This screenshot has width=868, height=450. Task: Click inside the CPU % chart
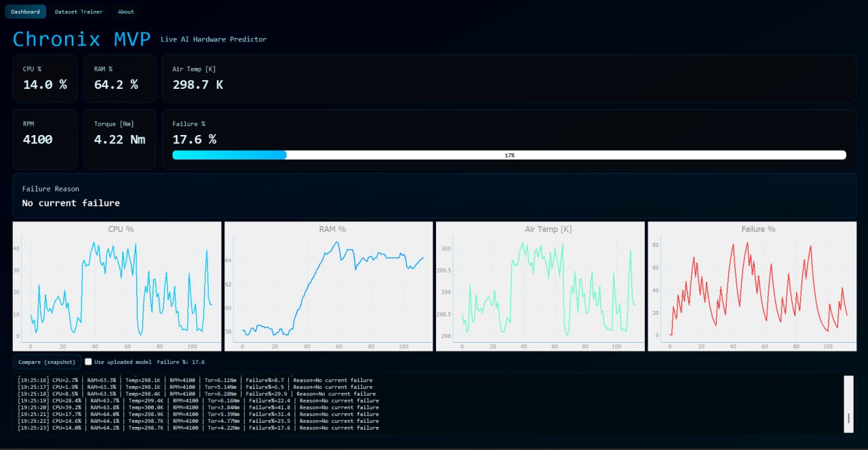117,285
